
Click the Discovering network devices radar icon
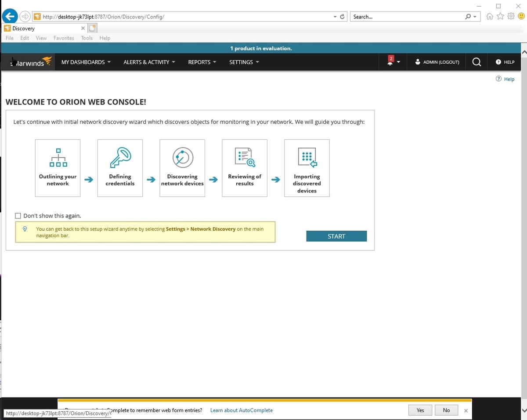pos(182,157)
